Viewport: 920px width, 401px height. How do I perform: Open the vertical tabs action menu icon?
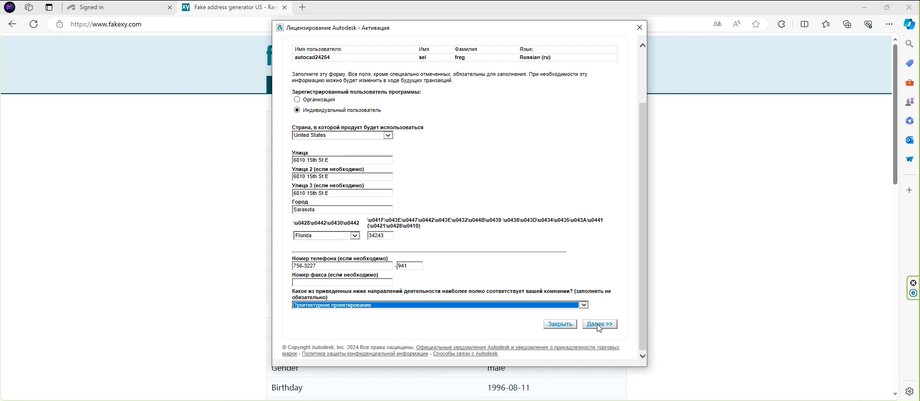click(49, 8)
